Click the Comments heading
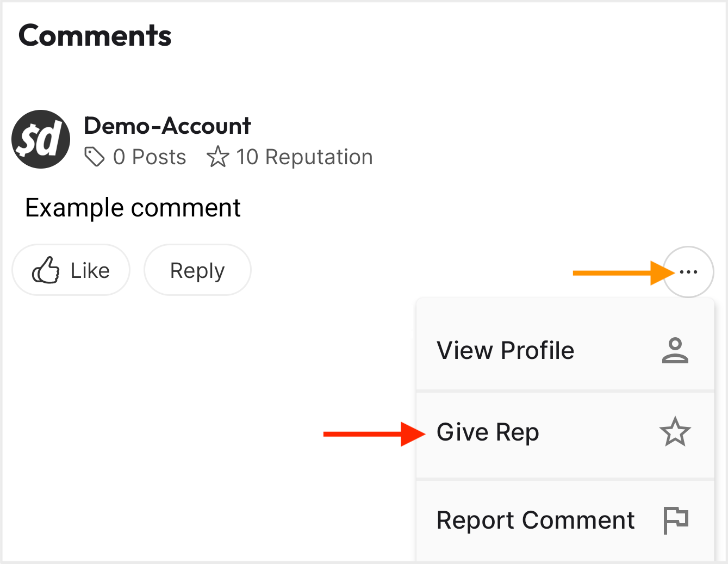The width and height of the screenshot is (728, 564). 95,36
